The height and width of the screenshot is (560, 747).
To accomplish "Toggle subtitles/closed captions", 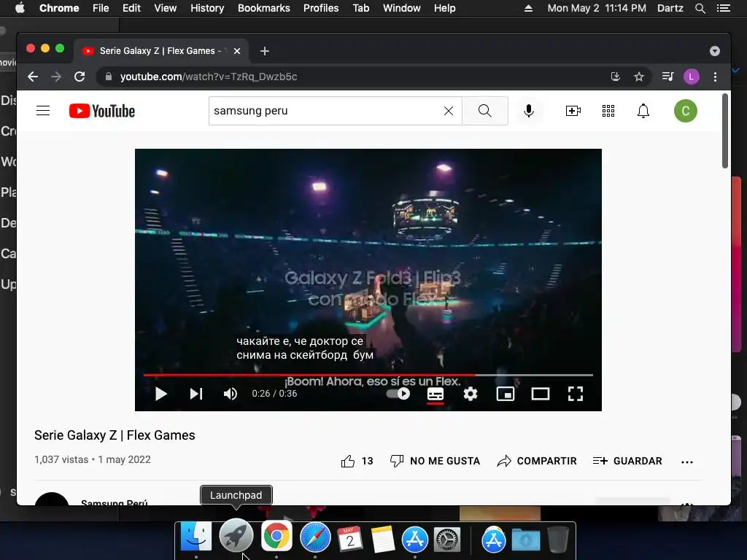I will [436, 394].
